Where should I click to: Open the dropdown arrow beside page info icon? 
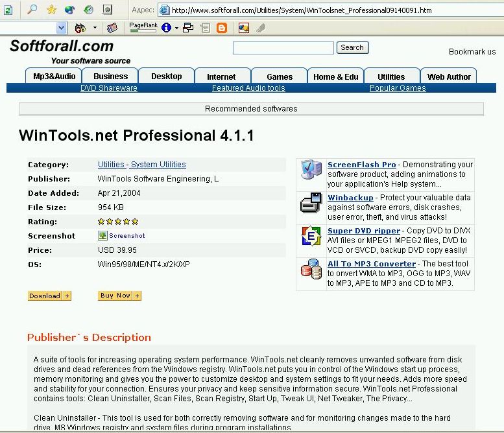(177, 28)
